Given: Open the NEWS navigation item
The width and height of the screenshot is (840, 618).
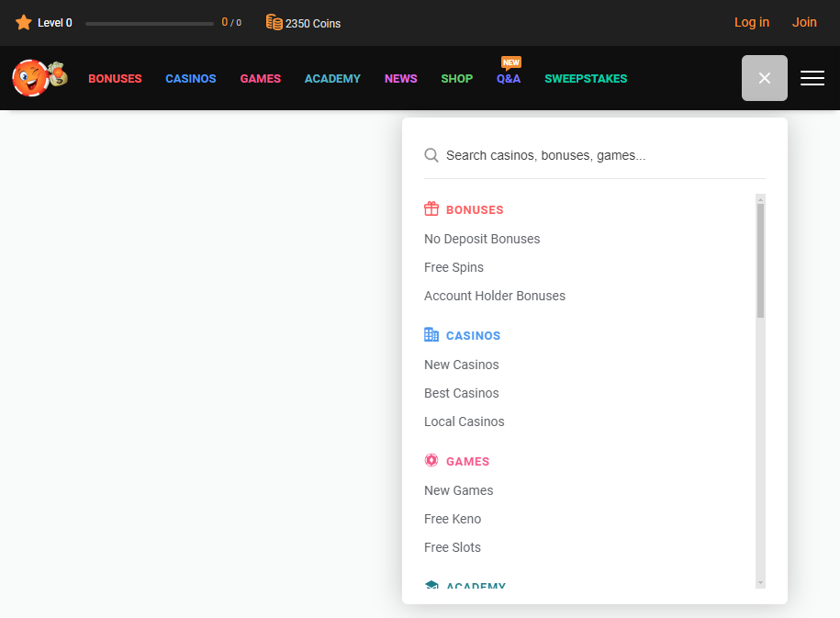Looking at the screenshot, I should (x=400, y=79).
